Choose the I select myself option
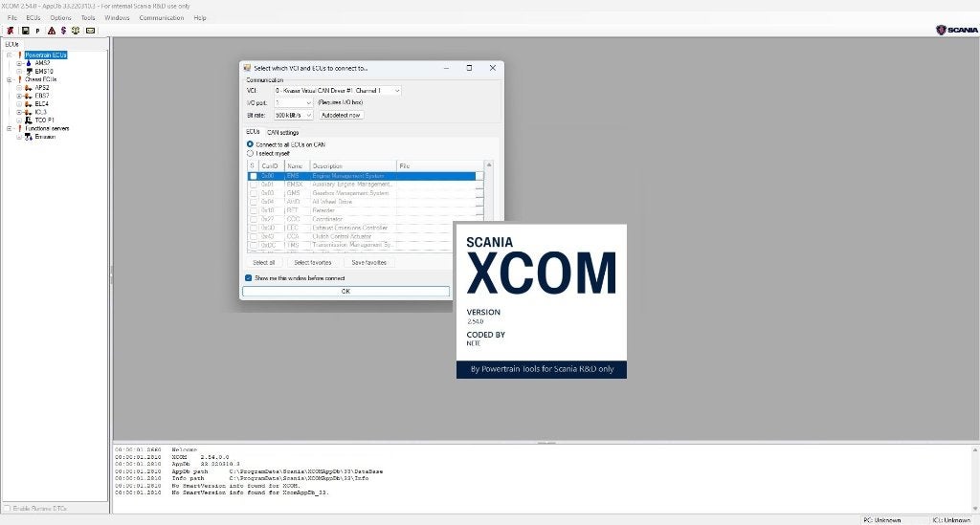The height and width of the screenshot is (525, 980). point(250,153)
